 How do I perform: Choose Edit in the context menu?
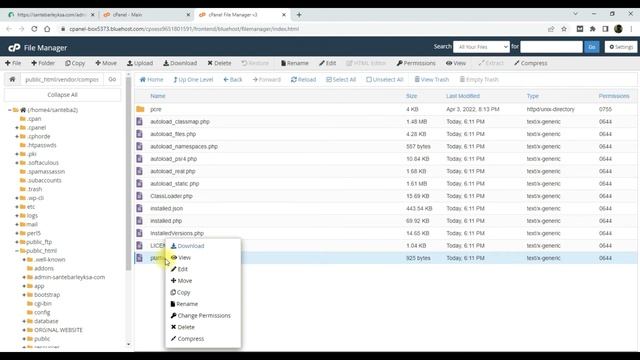pos(179,269)
